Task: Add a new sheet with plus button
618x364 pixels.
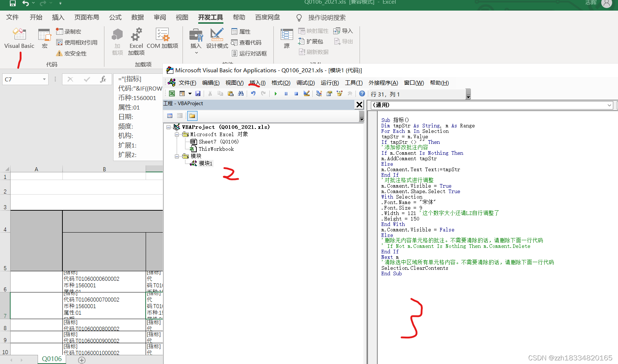Action: (x=82, y=360)
